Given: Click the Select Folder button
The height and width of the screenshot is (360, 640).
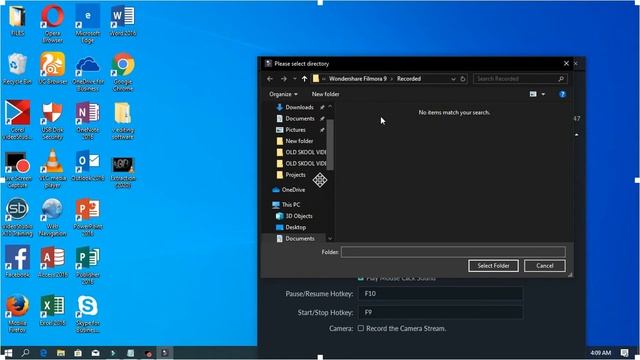Looking at the screenshot, I should point(493,266).
